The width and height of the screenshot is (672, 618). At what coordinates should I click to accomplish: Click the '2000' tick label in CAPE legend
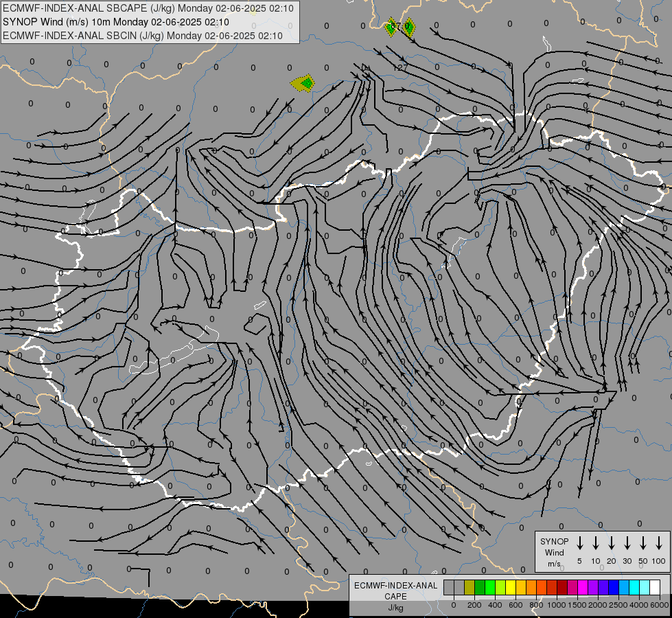597,605
